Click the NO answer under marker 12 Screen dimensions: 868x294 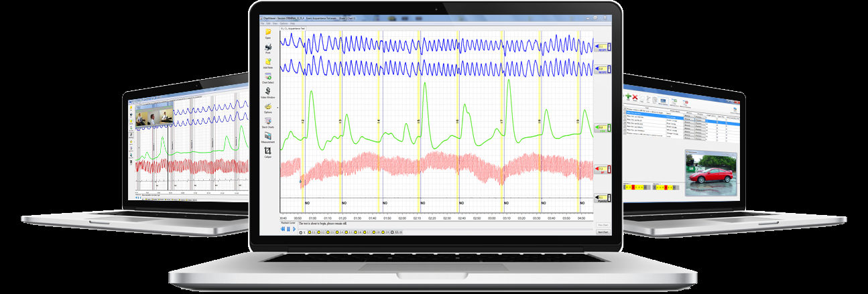click(307, 203)
